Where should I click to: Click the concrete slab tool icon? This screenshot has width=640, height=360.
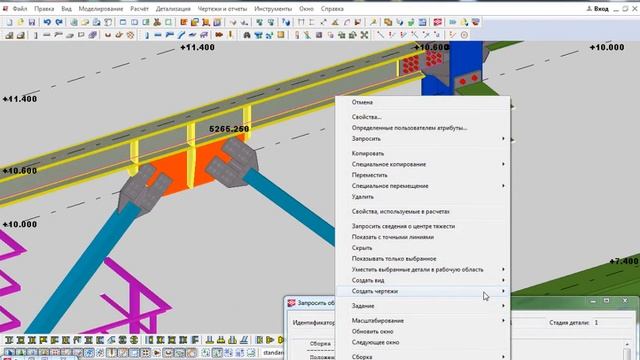click(69, 35)
